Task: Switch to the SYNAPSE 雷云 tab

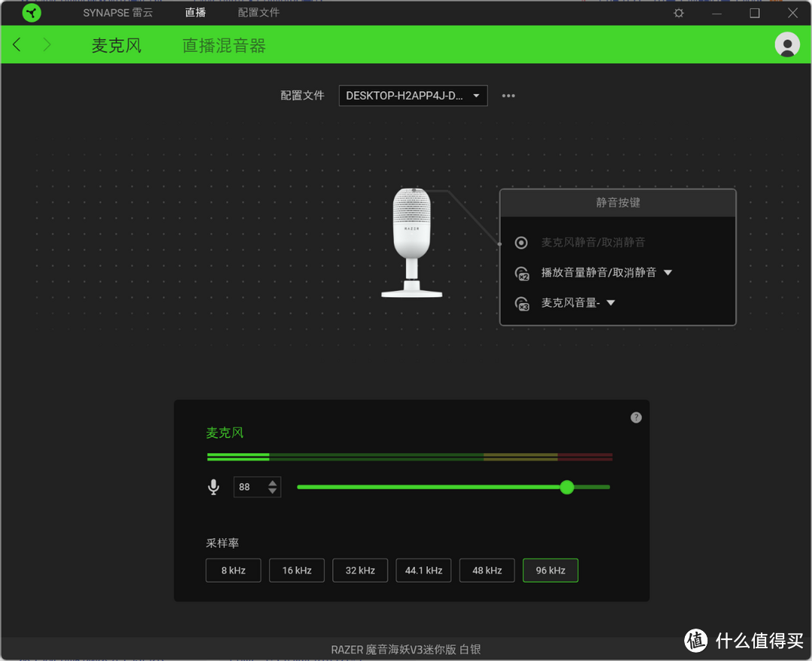Action: 118,13
